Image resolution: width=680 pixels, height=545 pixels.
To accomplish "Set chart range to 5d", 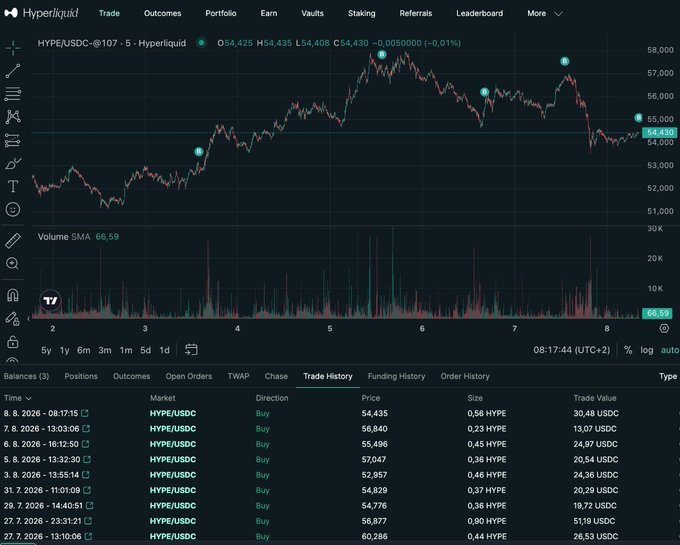I will pyautogui.click(x=145, y=350).
